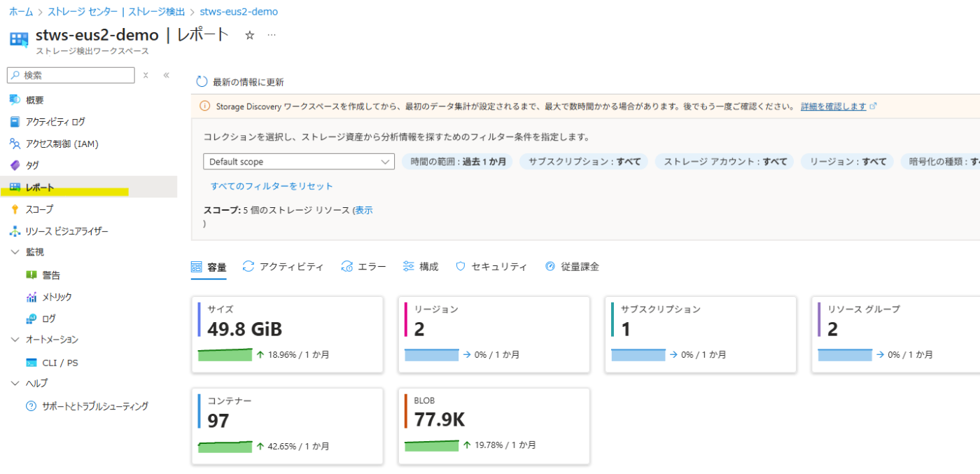980x474 pixels.
Task: Click the リソース ビジュアライザー icon
Action: click(15, 231)
